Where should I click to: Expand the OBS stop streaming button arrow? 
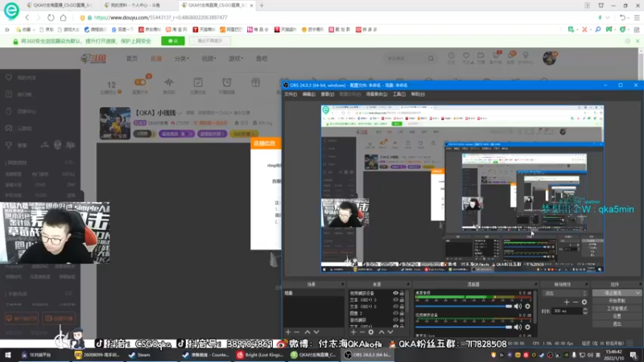pyautogui.click(x=638, y=293)
